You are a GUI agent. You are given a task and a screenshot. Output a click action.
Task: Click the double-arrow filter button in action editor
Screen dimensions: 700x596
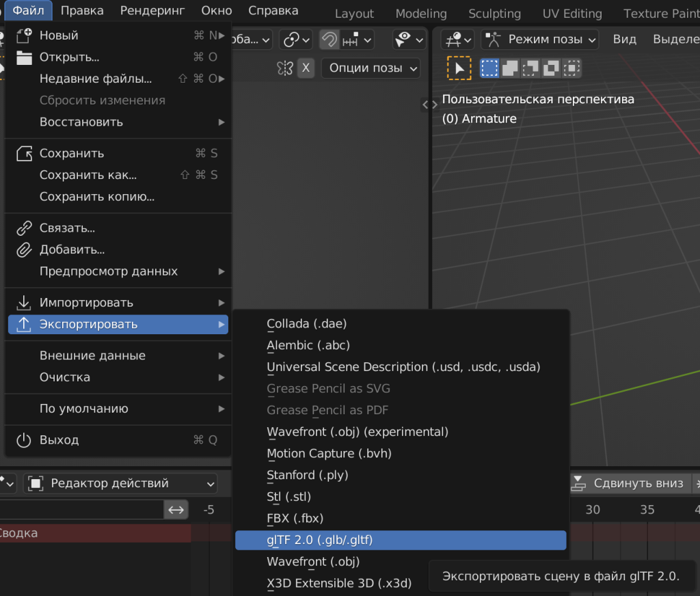pyautogui.click(x=176, y=510)
